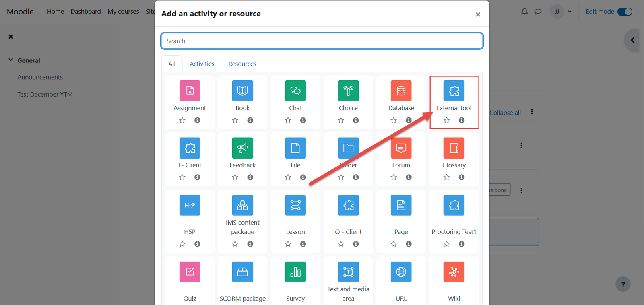Screen dimensions: 644x305
Task: Star the Book activity as favorite
Action: [235, 120]
